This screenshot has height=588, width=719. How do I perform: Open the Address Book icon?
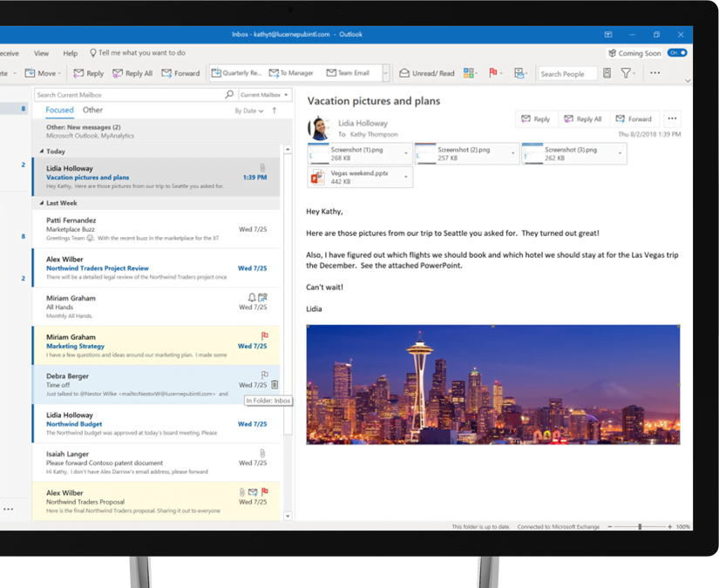tap(607, 73)
